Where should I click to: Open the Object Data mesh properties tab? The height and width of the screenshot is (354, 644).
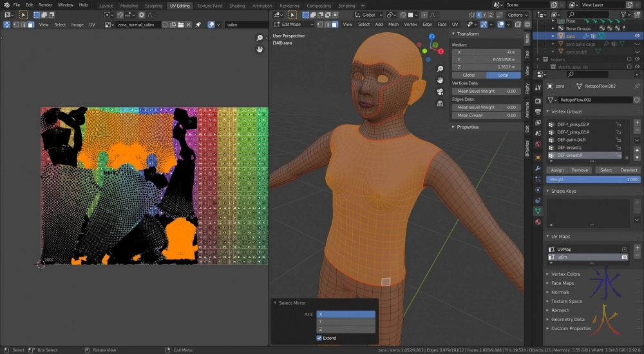538,211
